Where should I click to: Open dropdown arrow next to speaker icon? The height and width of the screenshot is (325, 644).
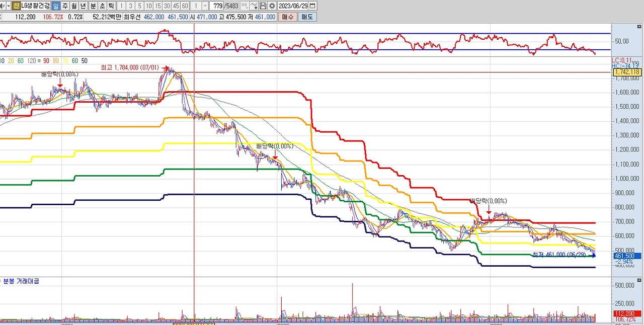[8, 6]
